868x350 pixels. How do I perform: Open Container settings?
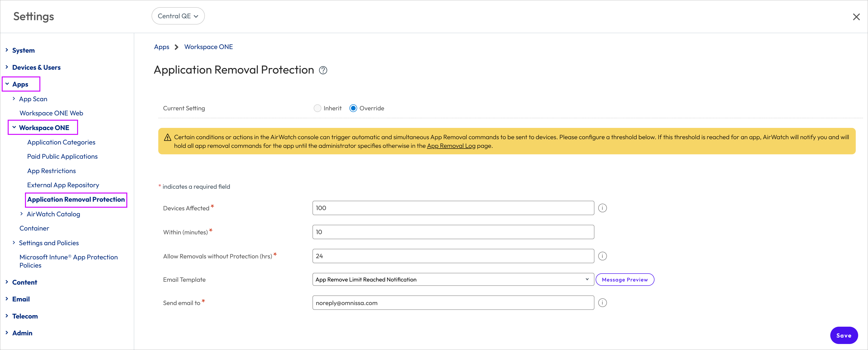[34, 228]
